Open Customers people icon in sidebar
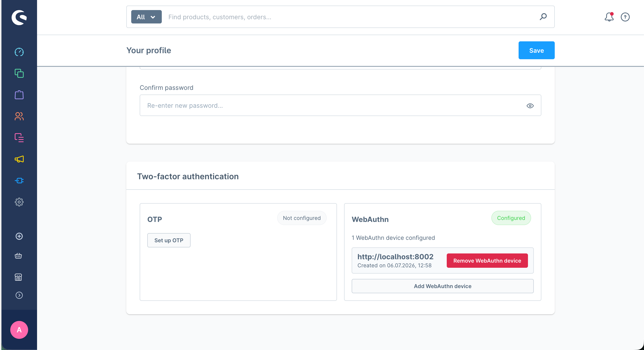Screen dimensions: 644x350 [x=19, y=116]
